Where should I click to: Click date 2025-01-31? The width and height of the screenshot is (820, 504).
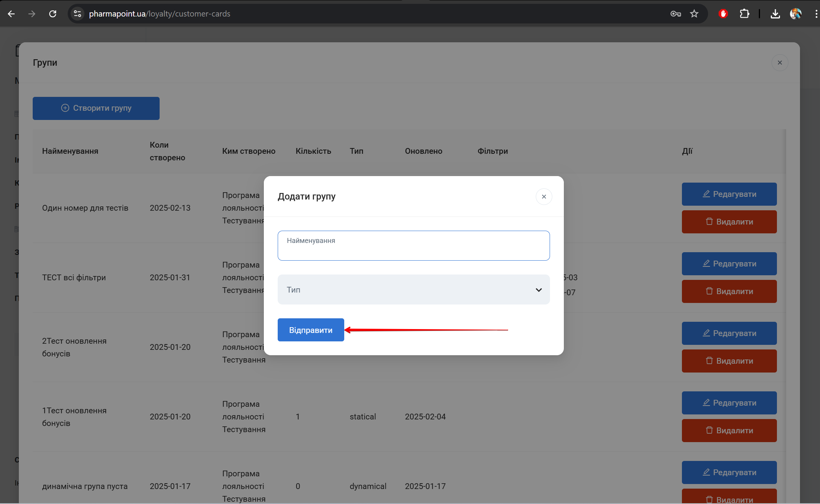pyautogui.click(x=170, y=278)
